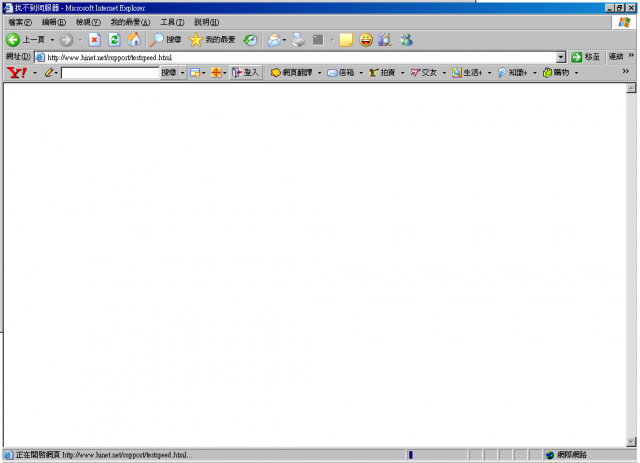This screenshot has height=463, width=640.
Task: Click the pencil icon on Yahoo toolbar
Action: tap(49, 73)
